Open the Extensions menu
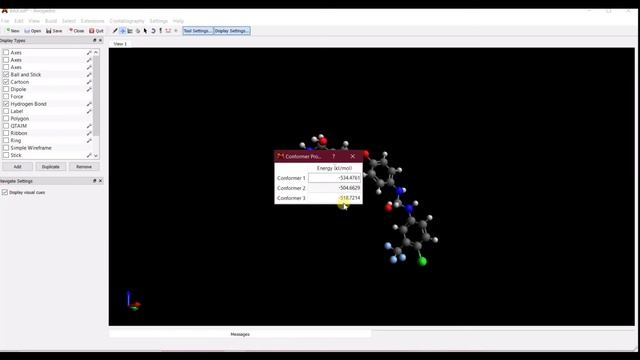Viewport: 640px width, 360px height. point(92,21)
